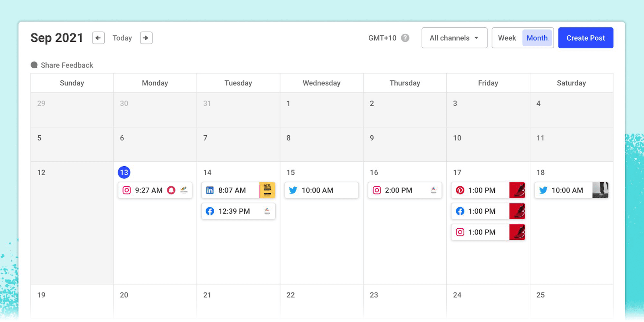644x322 pixels.
Task: Click GMT+10 timezone label
Action: 382,38
